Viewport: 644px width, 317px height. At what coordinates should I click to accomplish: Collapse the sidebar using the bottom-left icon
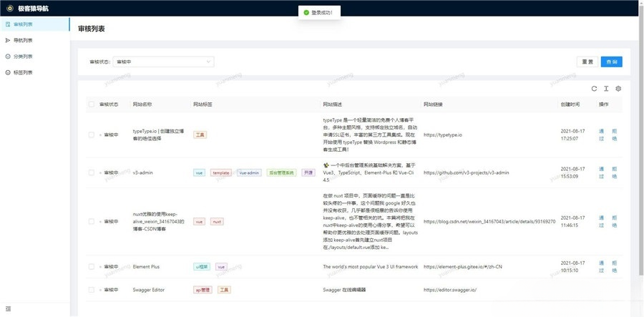click(8, 308)
